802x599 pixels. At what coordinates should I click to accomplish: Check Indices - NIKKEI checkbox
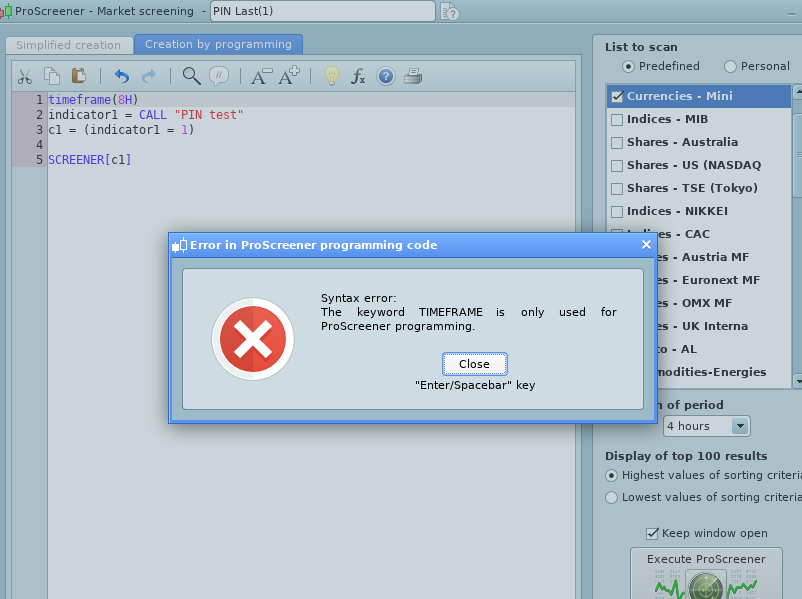[617, 211]
